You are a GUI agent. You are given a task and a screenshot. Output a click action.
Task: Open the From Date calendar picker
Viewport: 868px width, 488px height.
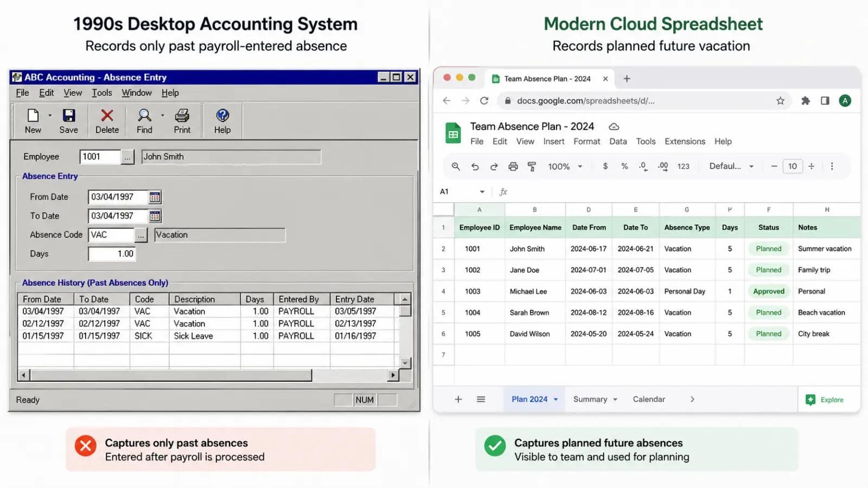click(x=155, y=197)
